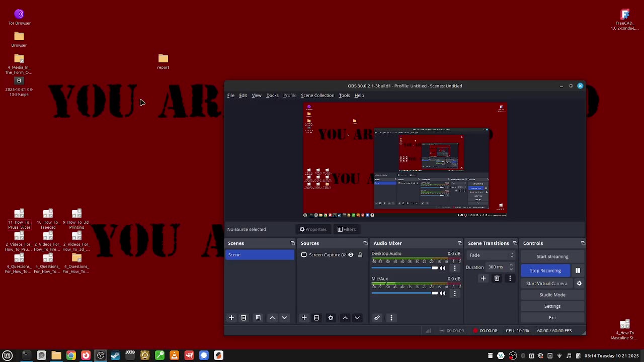Open advanced audio properties gears icon
Image resolution: width=644 pixels, height=362 pixels.
pyautogui.click(x=377, y=318)
